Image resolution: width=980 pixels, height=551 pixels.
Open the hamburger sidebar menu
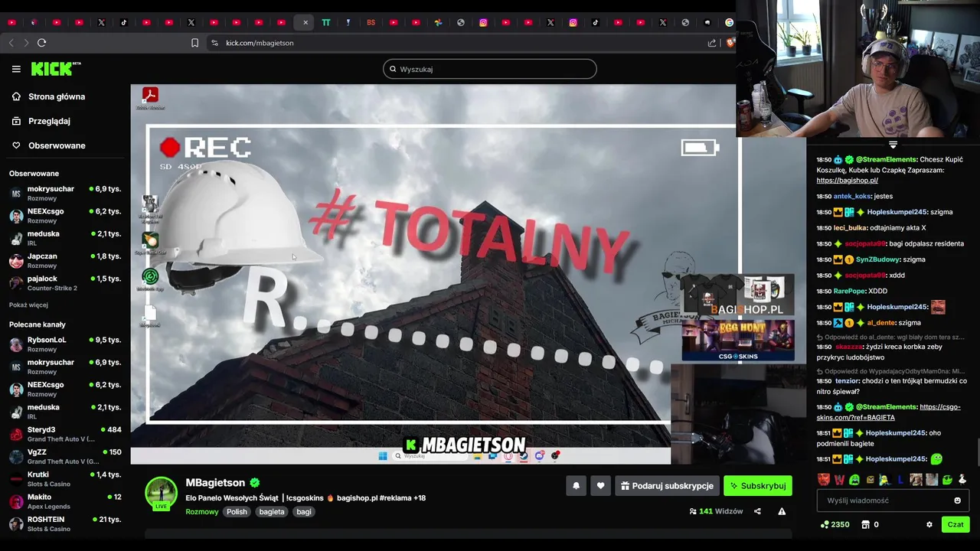(16, 69)
